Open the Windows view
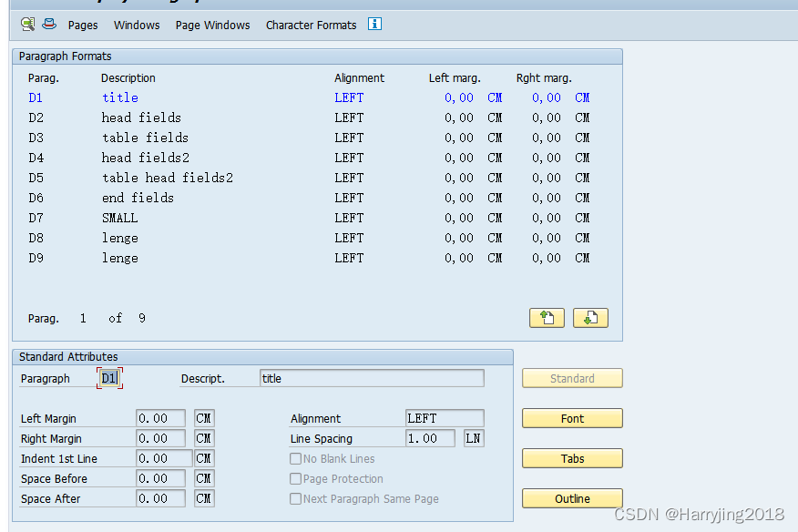798x532 pixels. tap(137, 25)
